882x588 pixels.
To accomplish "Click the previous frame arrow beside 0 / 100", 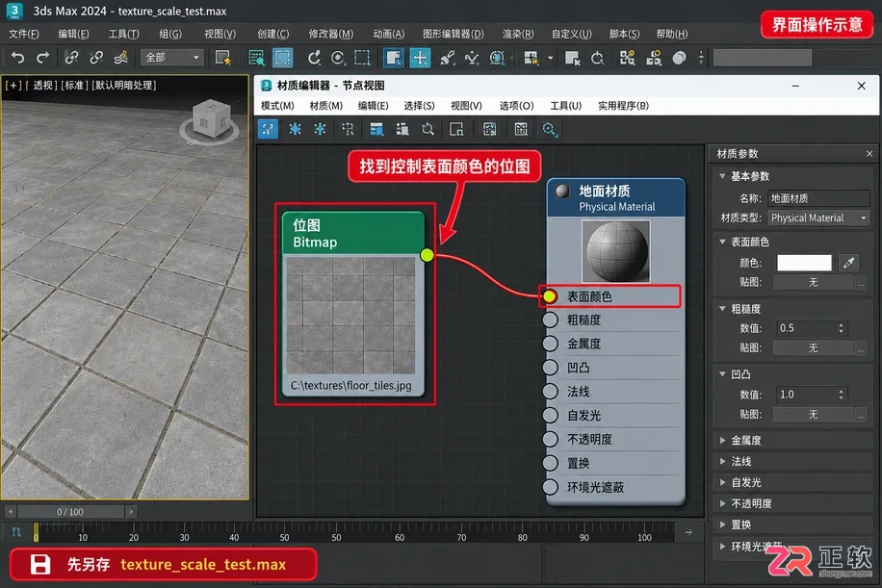I will 11,512.
